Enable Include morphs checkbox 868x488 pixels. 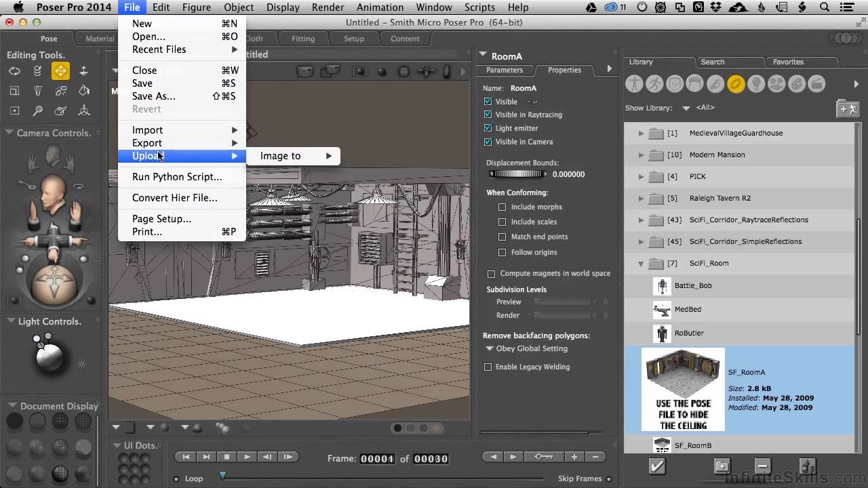(502, 207)
